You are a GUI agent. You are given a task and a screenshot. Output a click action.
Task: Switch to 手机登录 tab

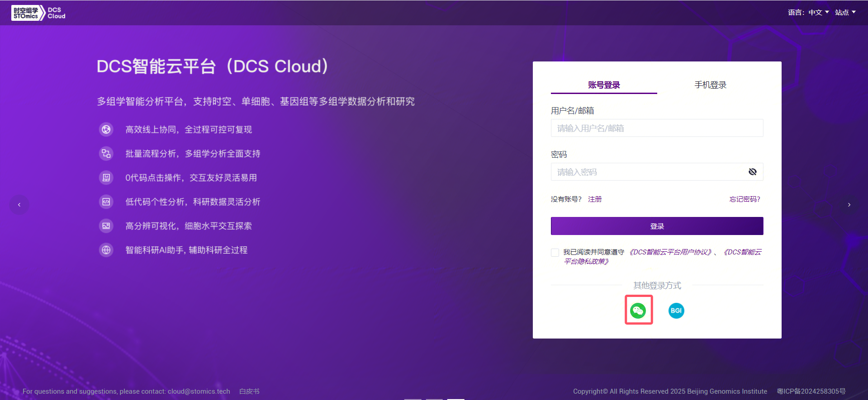coord(711,85)
